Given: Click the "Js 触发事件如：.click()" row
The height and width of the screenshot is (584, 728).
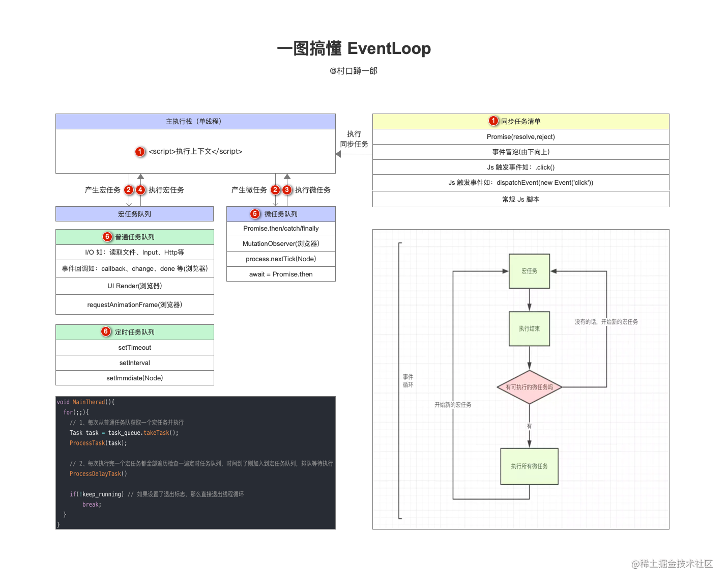Looking at the screenshot, I should (x=521, y=167).
